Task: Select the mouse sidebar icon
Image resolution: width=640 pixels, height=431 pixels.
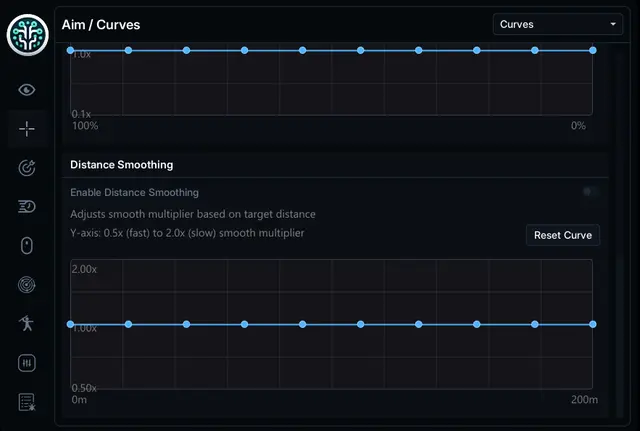Action: coord(27,246)
